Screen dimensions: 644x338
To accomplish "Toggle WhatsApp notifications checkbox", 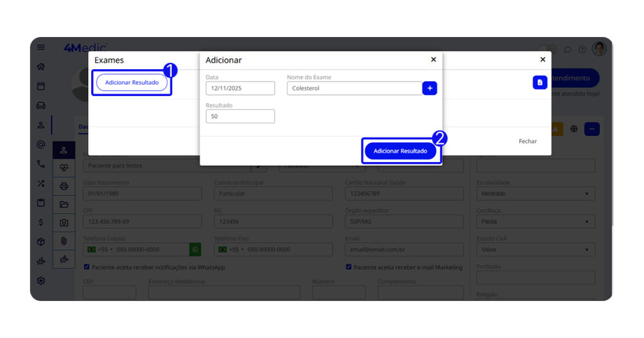I will point(87,267).
